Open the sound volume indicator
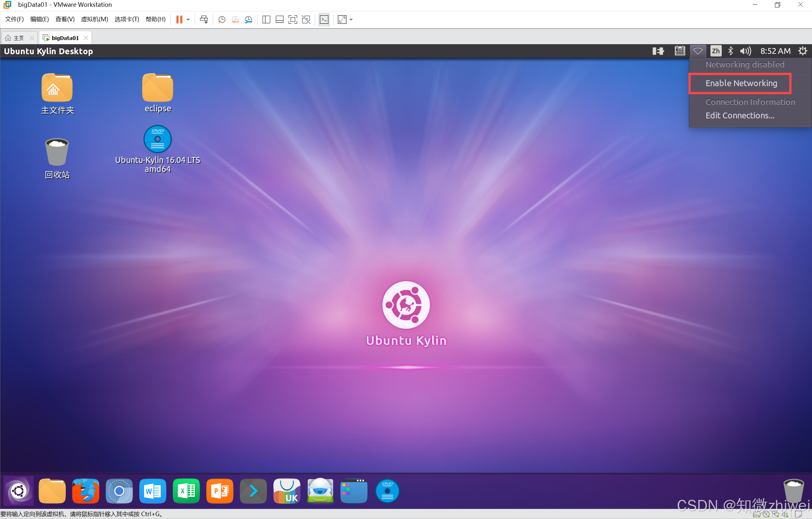The height and width of the screenshot is (519, 812). 745,51
